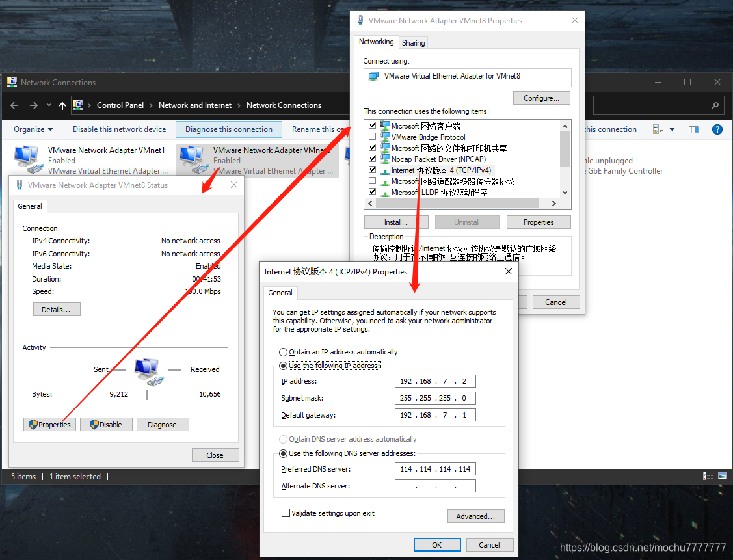Confirm TCP/IPv4 settings with OK
Viewport: 733px width, 560px height.
[437, 545]
